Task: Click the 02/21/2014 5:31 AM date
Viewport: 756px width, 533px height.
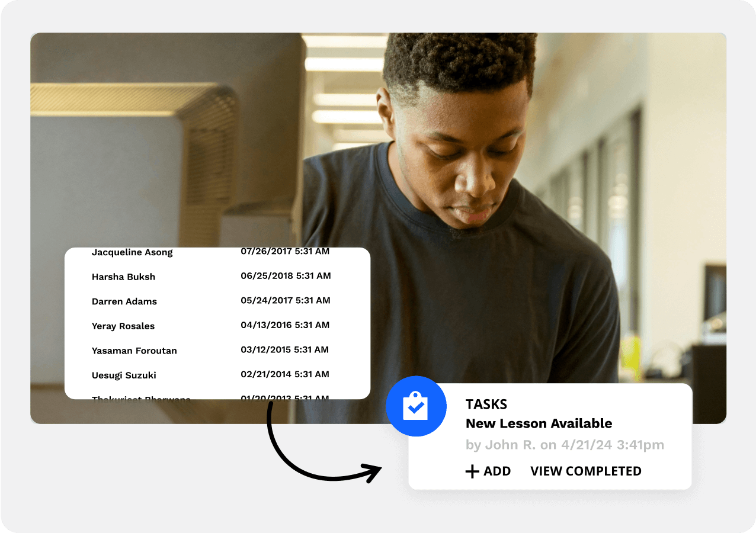Action: pyautogui.click(x=284, y=374)
